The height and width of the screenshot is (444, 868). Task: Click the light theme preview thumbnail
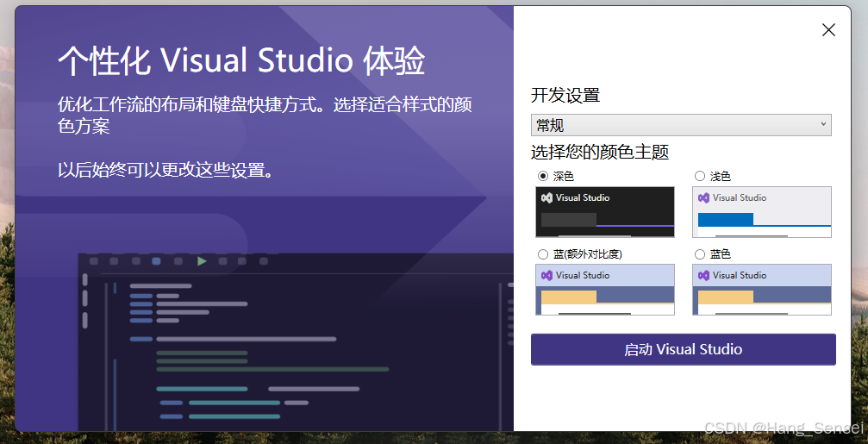762,212
